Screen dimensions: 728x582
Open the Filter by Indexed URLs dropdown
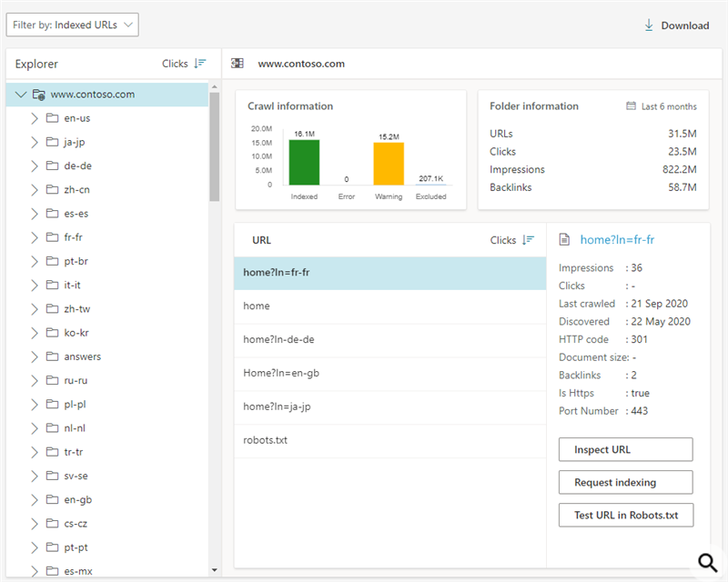tap(72, 25)
